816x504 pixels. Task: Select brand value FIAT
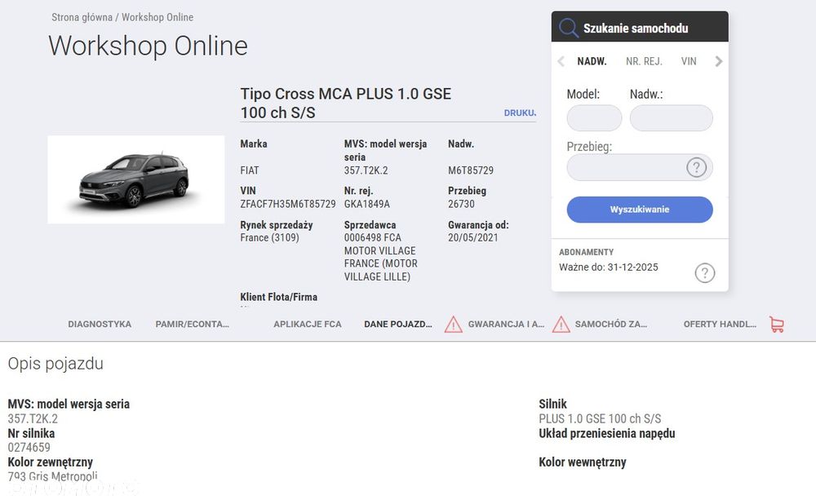click(x=249, y=170)
